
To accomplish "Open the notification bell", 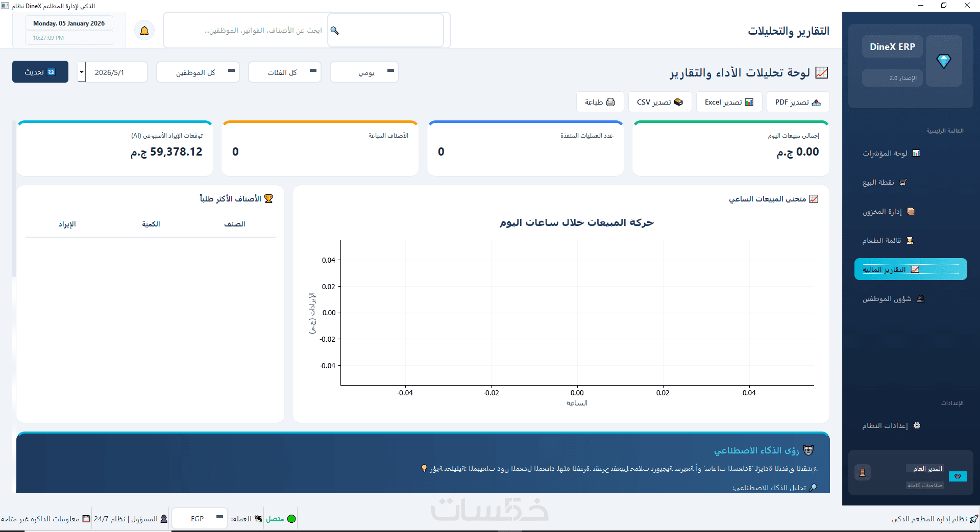I will pos(144,31).
